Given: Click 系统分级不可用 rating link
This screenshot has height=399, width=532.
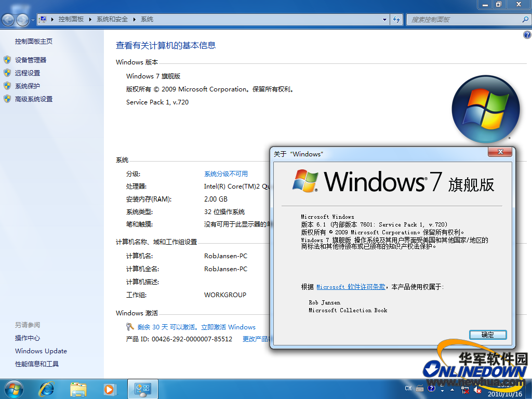Looking at the screenshot, I should coord(225,174).
